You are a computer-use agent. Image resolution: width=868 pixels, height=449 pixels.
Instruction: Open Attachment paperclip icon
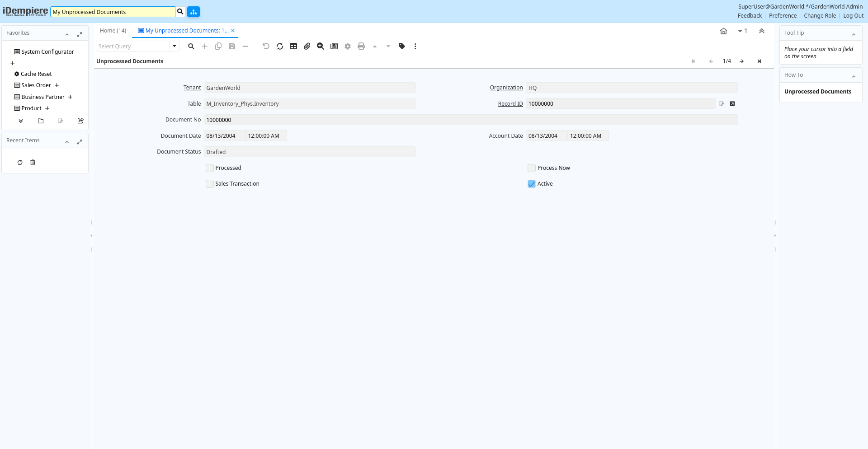pos(307,46)
